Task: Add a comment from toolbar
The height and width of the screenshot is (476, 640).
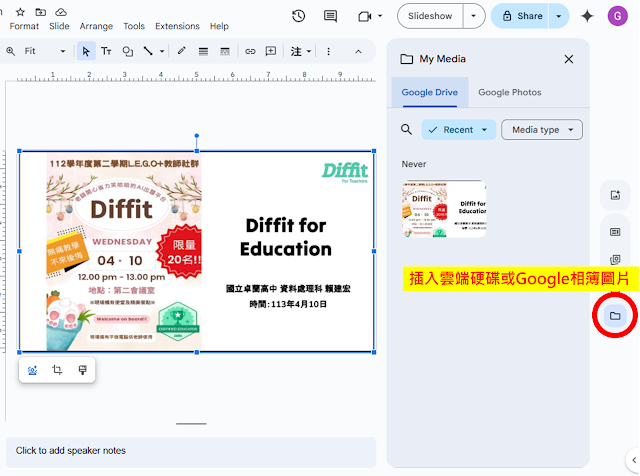Action: (x=271, y=51)
